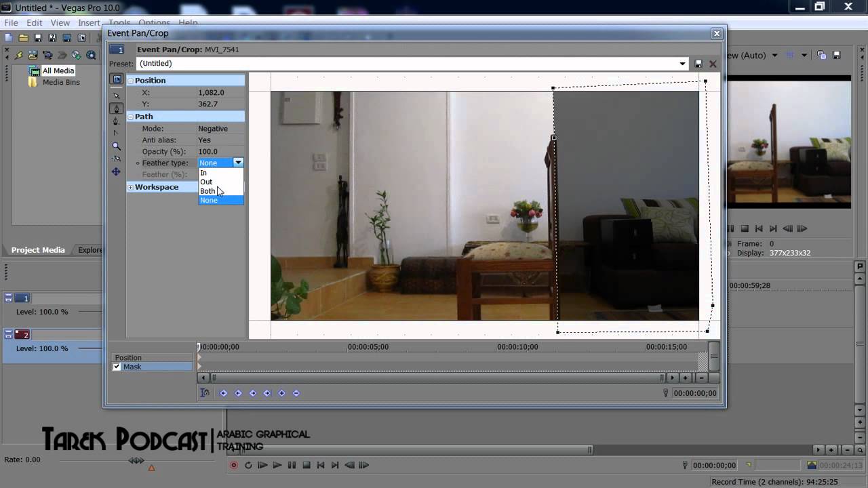Toggle the Mask checkbox in keyframe list
The height and width of the screenshot is (488, 868).
pyautogui.click(x=117, y=367)
